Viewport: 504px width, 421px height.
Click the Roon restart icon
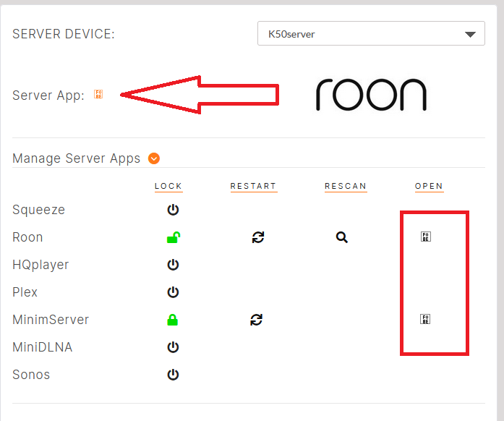click(257, 237)
